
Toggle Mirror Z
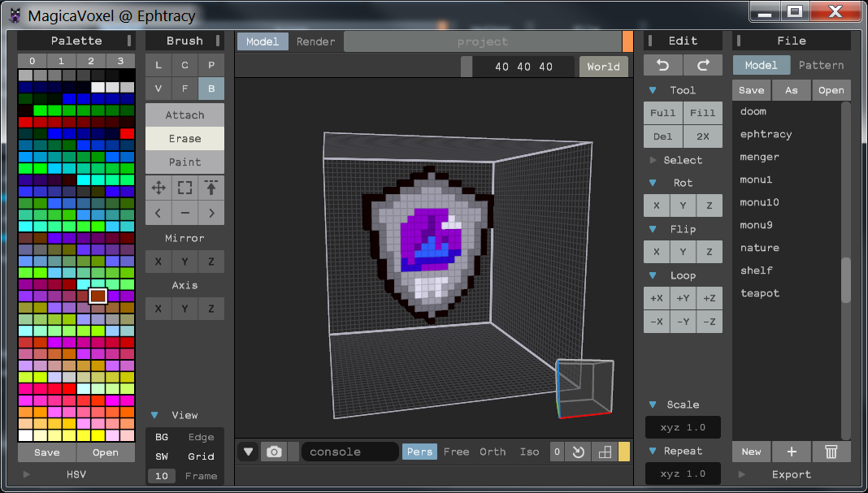coord(211,262)
